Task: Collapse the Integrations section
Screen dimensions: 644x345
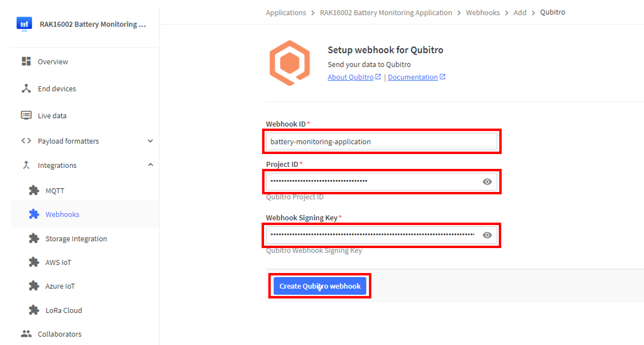Action: pyautogui.click(x=150, y=165)
